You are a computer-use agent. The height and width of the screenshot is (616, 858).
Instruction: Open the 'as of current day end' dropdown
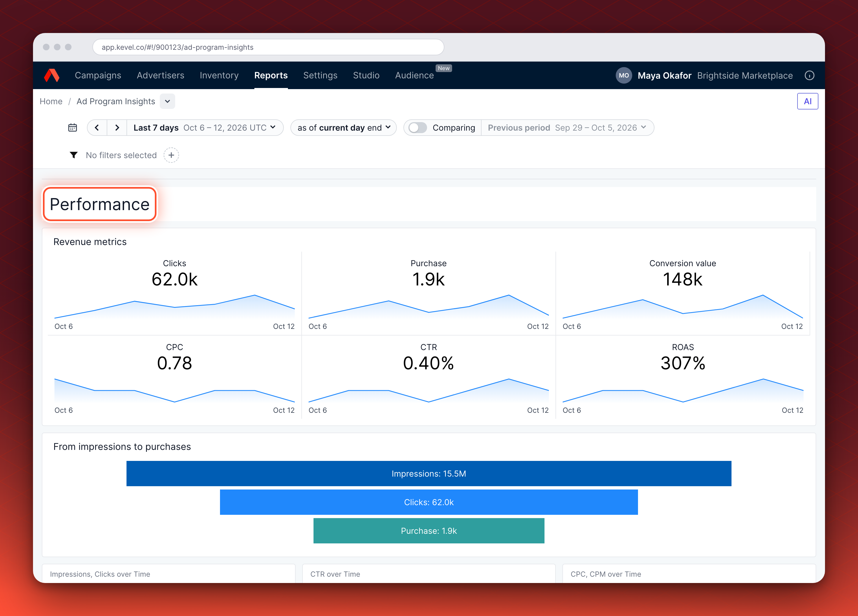343,128
